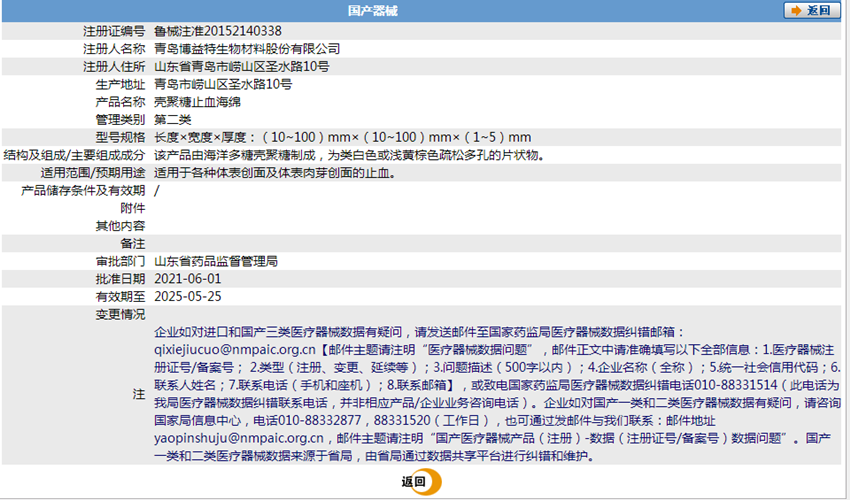850x500 pixels.
Task: Click the 产品储存条件及有效期 label
Action: [83, 190]
